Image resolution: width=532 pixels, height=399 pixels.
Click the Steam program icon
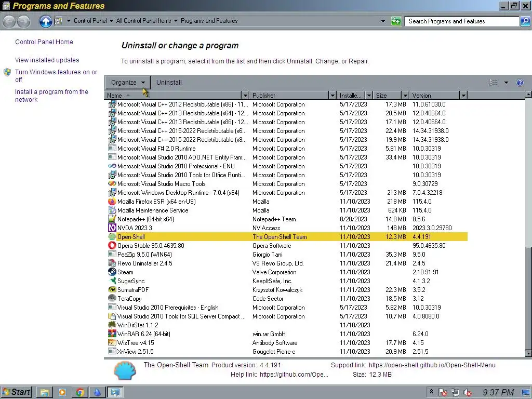(112, 272)
